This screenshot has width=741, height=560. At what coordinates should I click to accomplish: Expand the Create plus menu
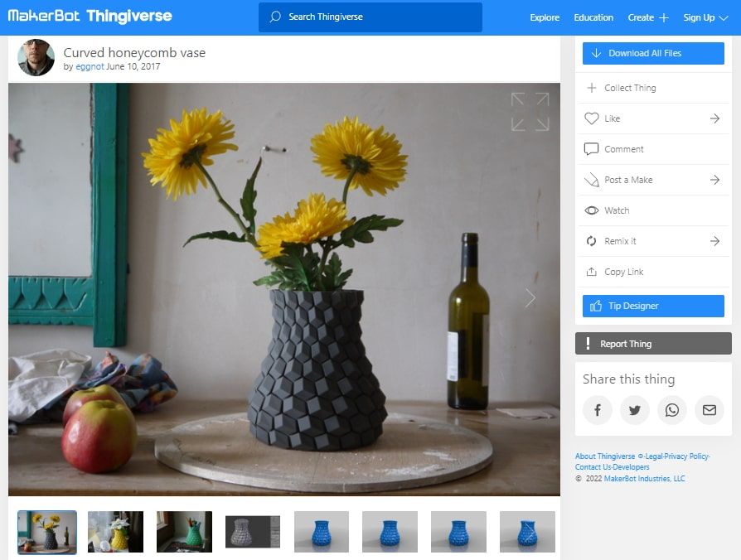pos(648,16)
